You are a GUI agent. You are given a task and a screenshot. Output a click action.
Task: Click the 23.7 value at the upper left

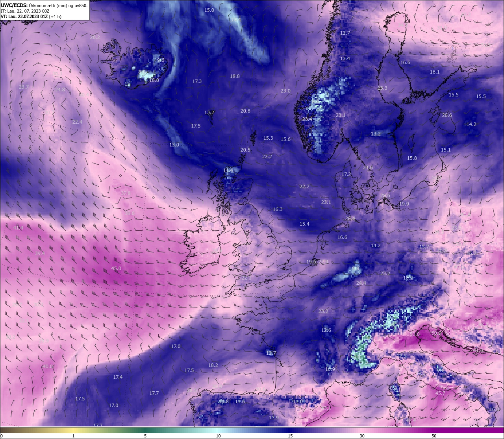(24, 87)
